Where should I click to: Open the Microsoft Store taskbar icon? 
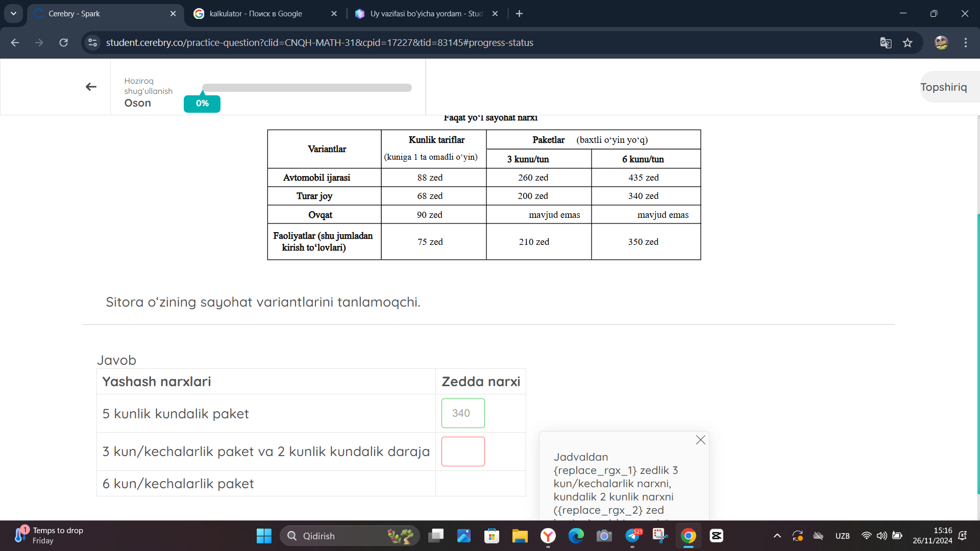pos(492,536)
